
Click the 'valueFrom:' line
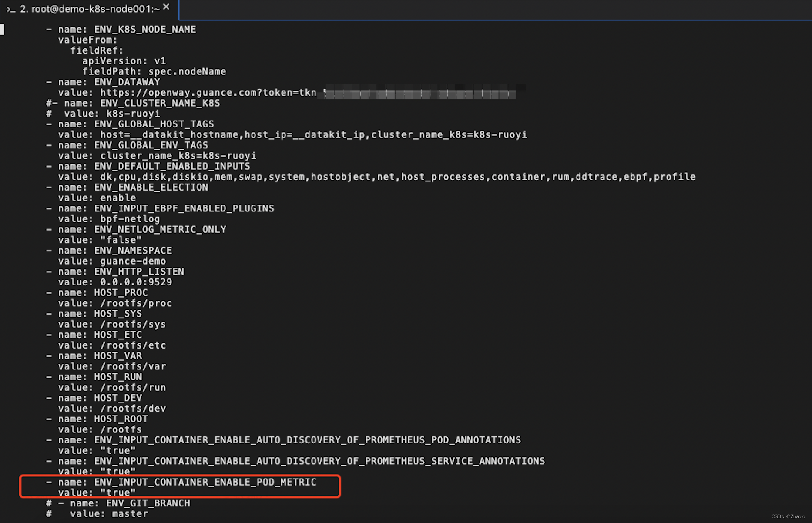[x=88, y=40]
